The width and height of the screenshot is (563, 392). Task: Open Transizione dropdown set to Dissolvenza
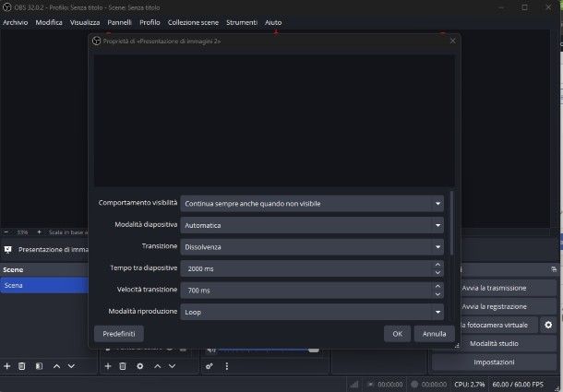312,246
